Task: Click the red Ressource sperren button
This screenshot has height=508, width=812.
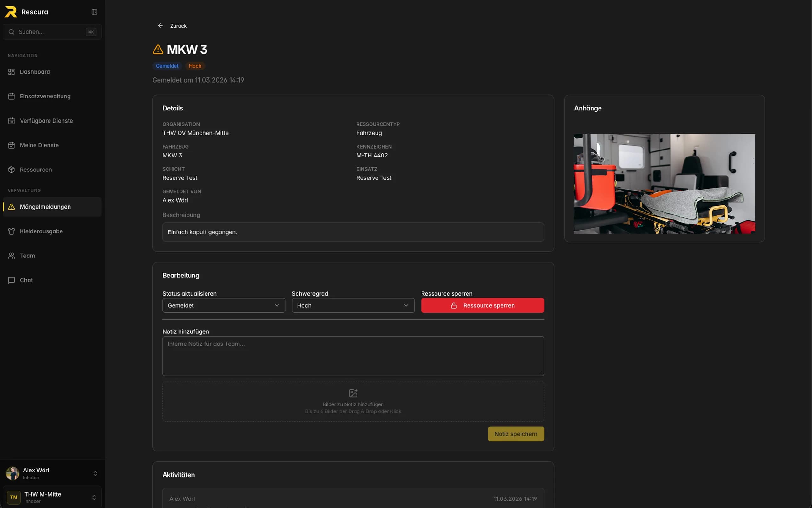Action: (482, 305)
